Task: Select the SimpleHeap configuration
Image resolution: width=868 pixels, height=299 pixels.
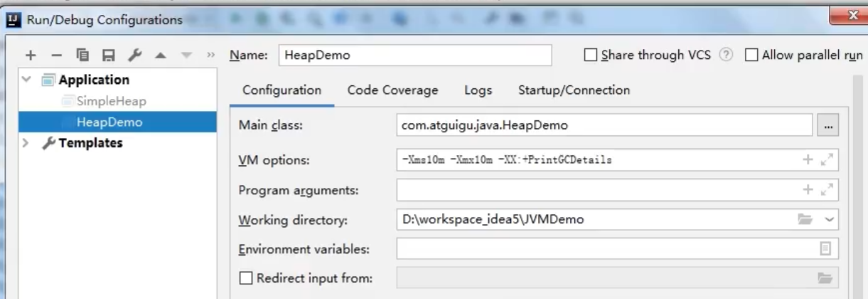Action: click(x=111, y=101)
